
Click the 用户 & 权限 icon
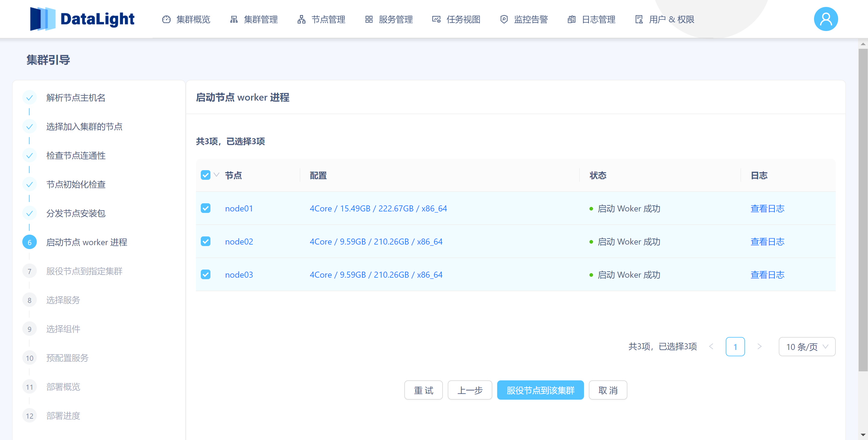[639, 20]
